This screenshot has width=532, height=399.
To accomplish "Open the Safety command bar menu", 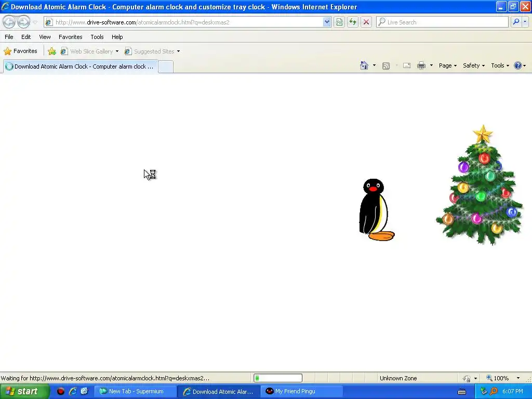I will pos(474,65).
